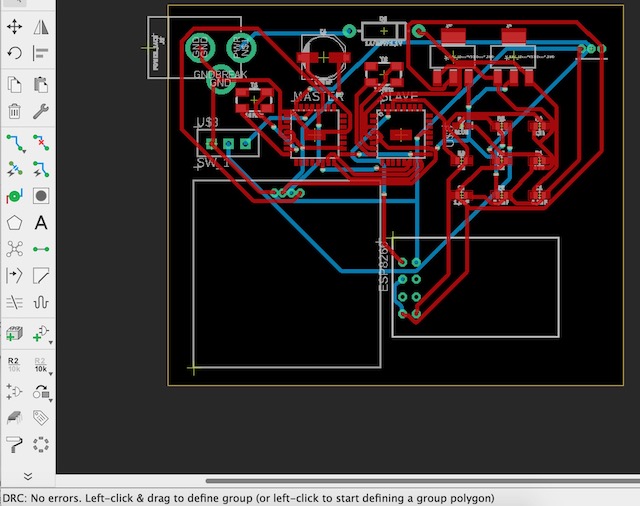Image resolution: width=640 pixels, height=506 pixels.
Task: Select the Align tool
Action: point(41,53)
